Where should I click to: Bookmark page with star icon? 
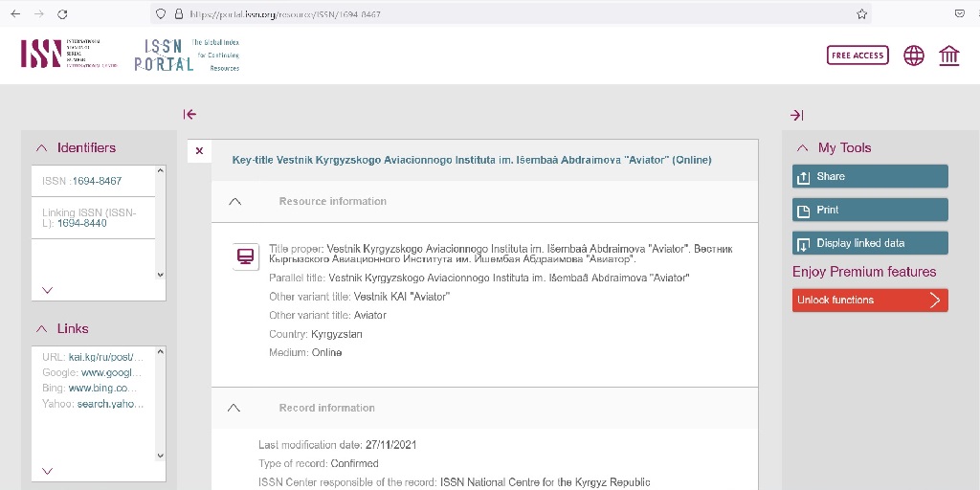tap(861, 14)
